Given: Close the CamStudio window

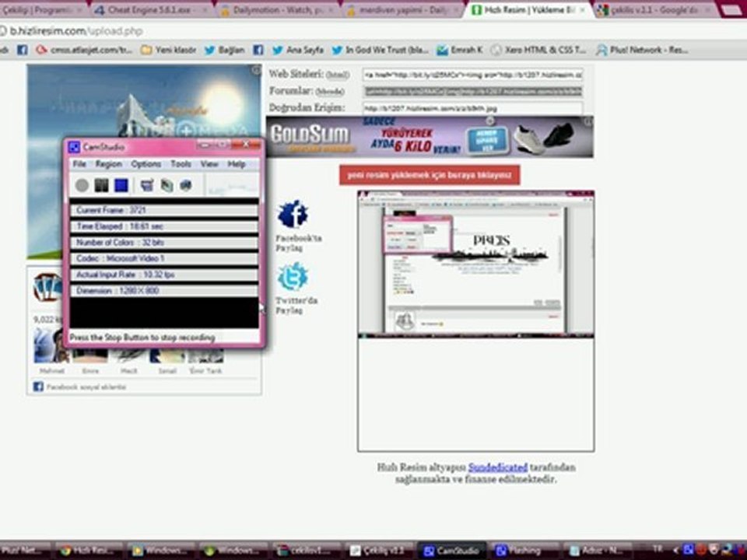Looking at the screenshot, I should 245,145.
